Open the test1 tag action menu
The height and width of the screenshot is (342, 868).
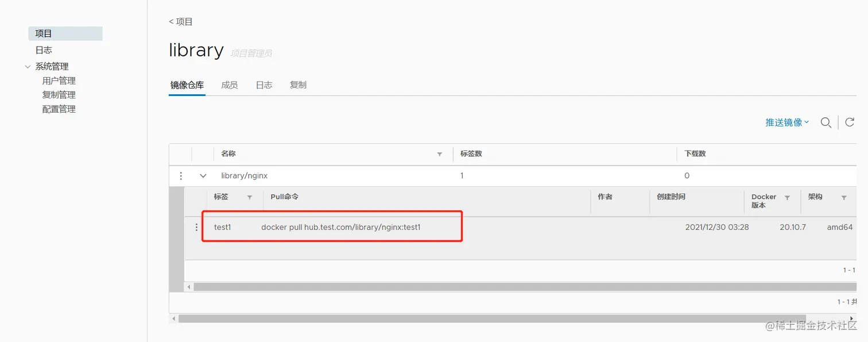pyautogui.click(x=196, y=228)
